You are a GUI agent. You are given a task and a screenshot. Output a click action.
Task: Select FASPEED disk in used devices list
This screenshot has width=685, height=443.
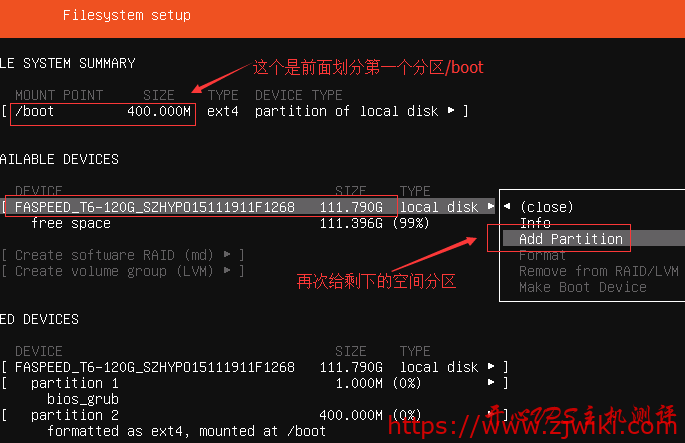click(255, 367)
